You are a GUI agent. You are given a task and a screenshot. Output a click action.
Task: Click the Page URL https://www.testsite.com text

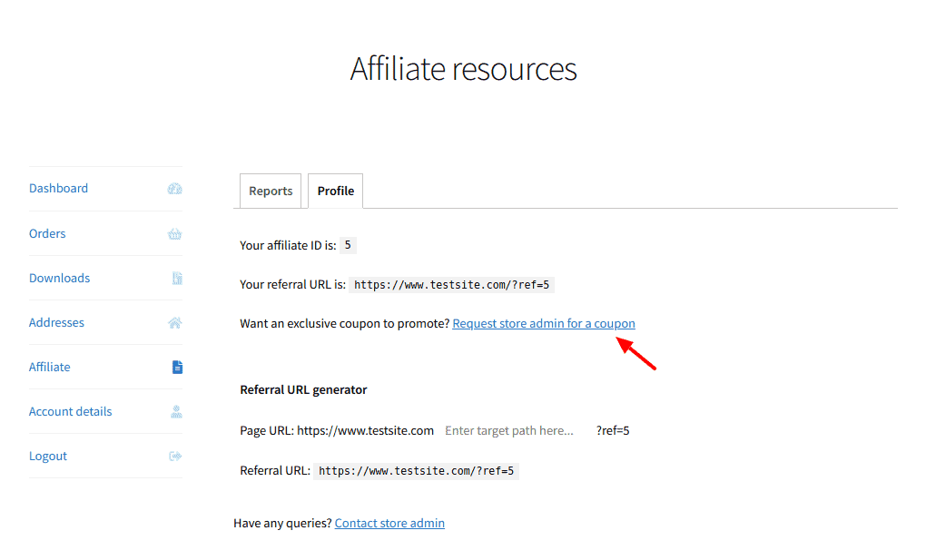337,430
